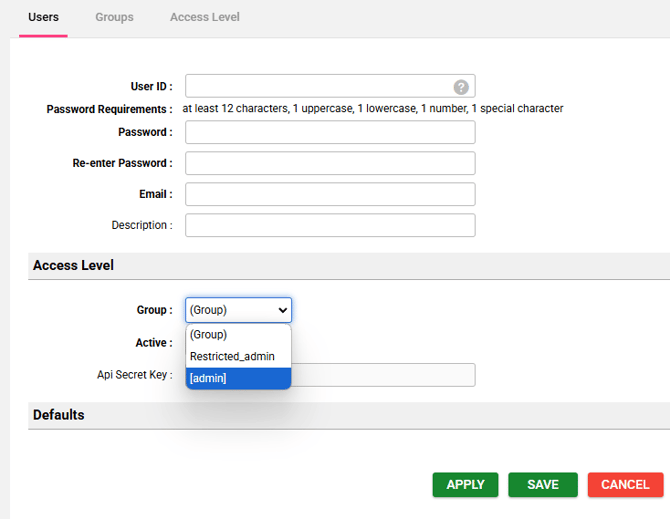Viewport: 670px width, 519px height.
Task: Choose the (Group) placeholder option in list
Action: click(238, 334)
